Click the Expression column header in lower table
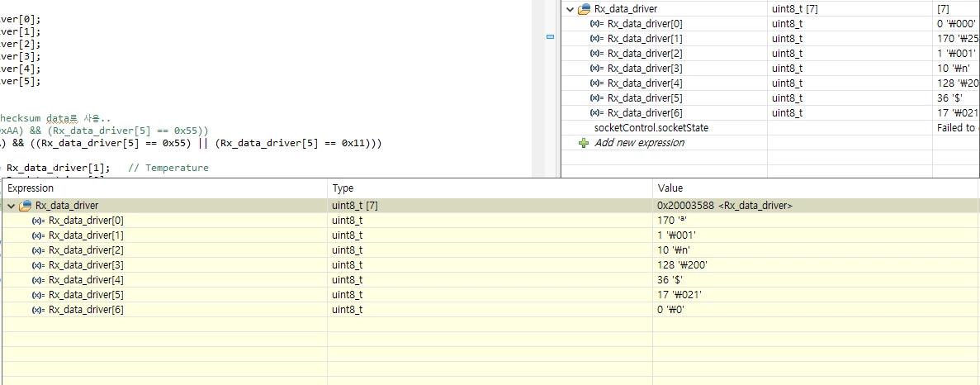The width and height of the screenshot is (980, 385). tap(164, 188)
